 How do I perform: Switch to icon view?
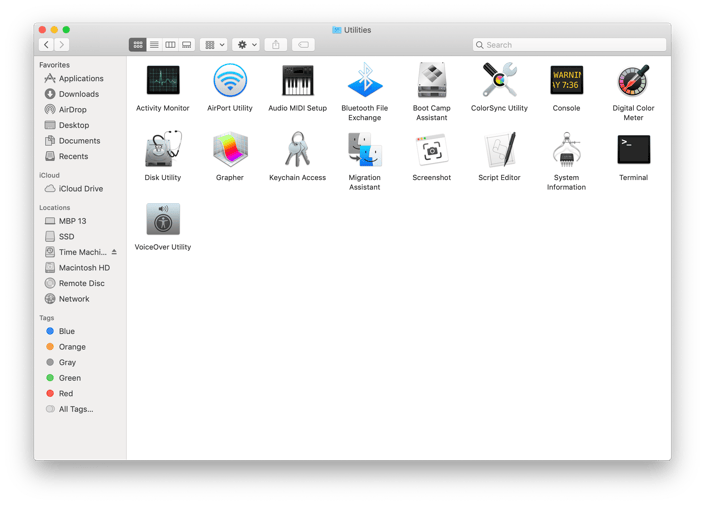point(138,45)
